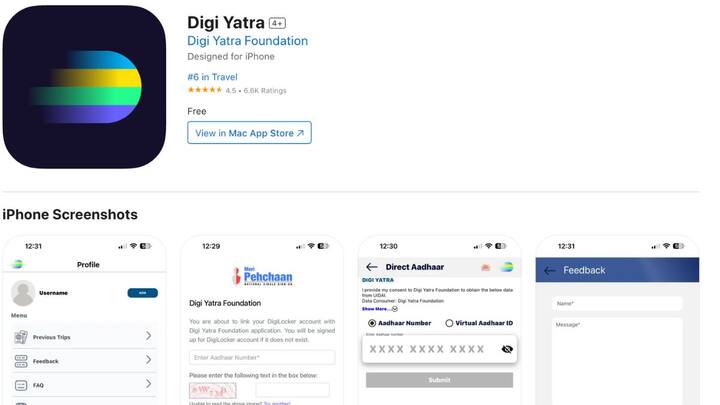
Task: Click the Feedback menu icon in Profile
Action: click(x=21, y=361)
